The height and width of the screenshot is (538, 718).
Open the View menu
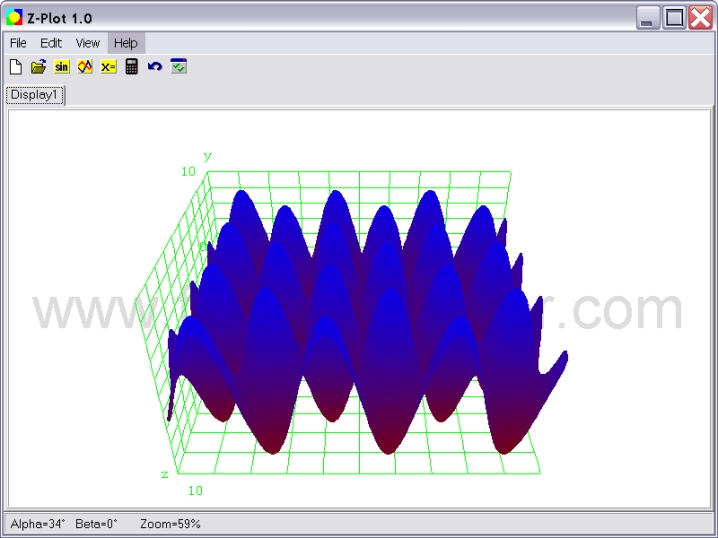point(88,43)
